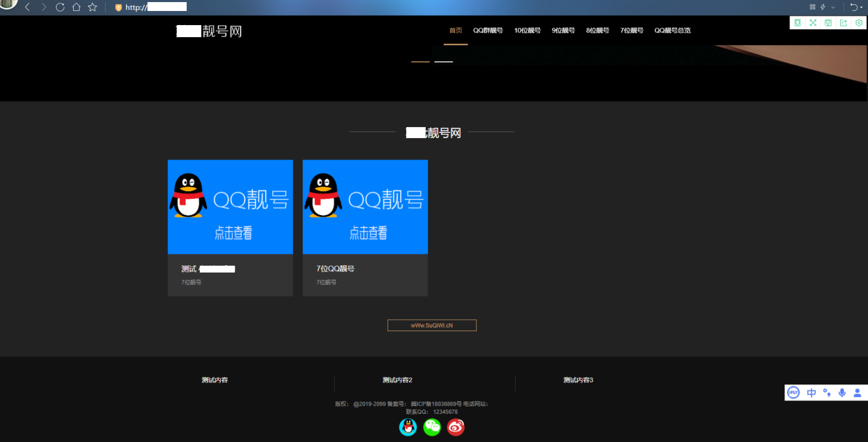Image resolution: width=868 pixels, height=442 pixels.
Task: Toggle the 中 Chinese input mode
Action: pyautogui.click(x=811, y=393)
